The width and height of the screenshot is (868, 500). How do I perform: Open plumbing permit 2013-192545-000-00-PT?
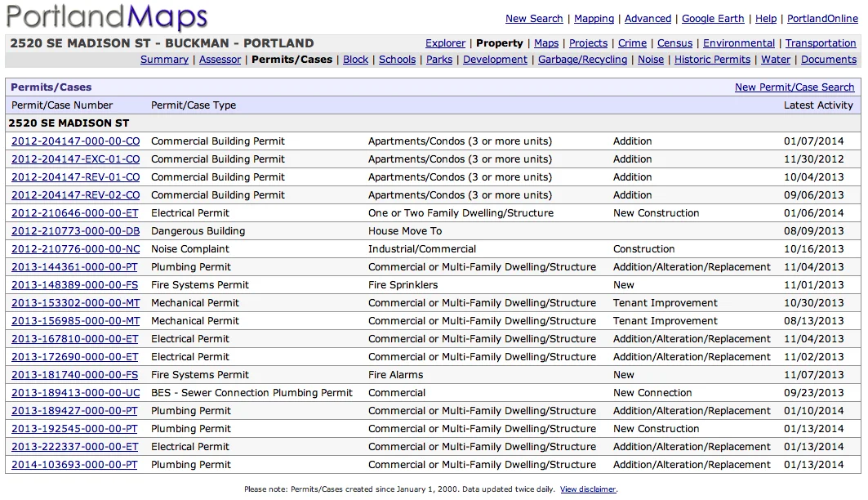(74, 429)
